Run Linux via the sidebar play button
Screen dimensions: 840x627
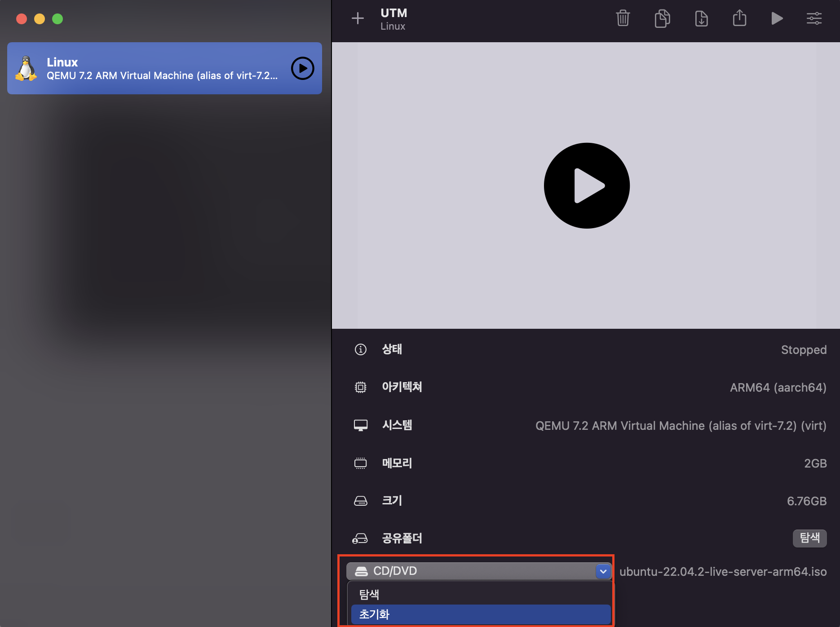pos(302,68)
